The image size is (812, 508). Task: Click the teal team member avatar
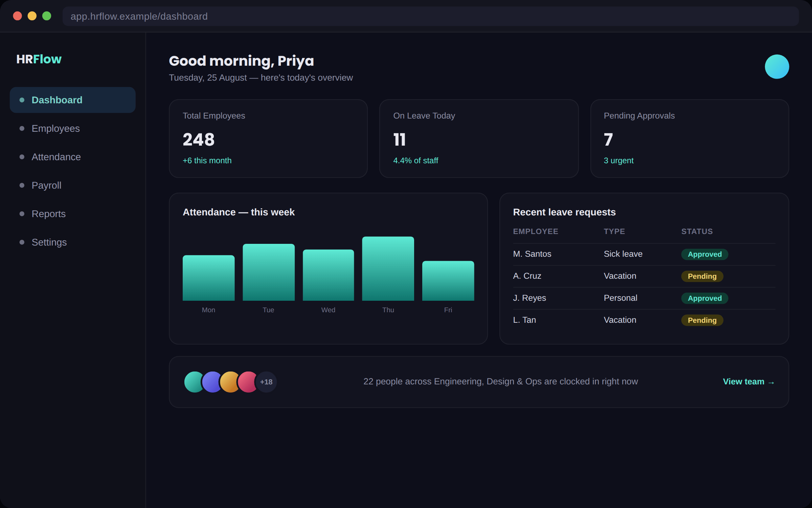(x=193, y=382)
